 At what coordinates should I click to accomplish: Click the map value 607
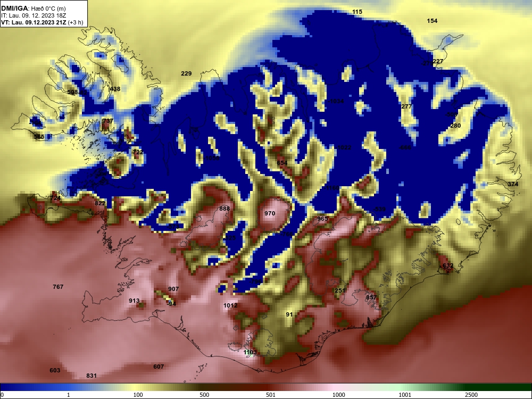[159, 367]
